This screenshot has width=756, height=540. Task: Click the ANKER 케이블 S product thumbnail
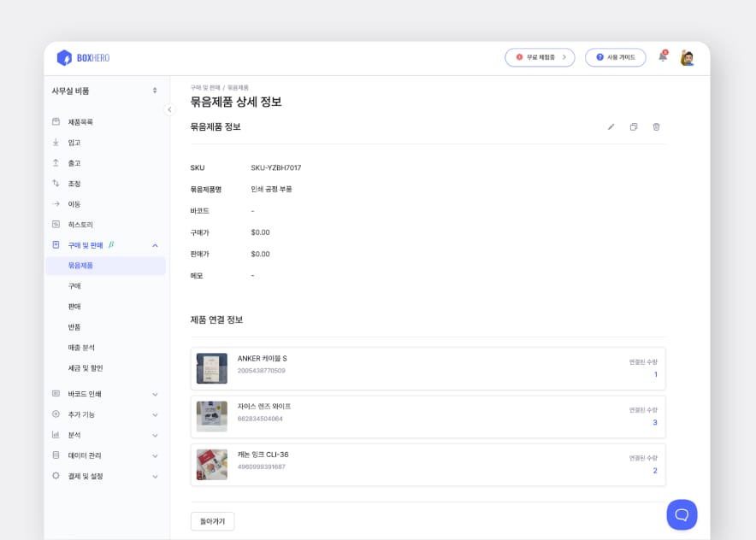211,368
